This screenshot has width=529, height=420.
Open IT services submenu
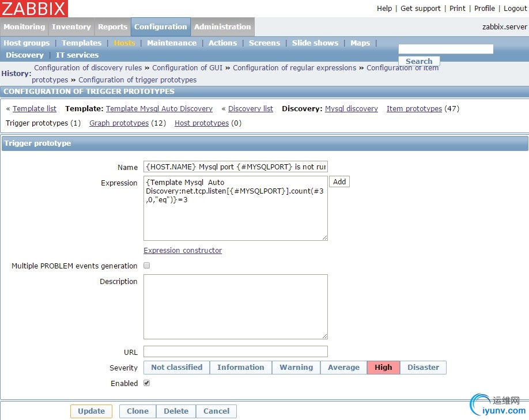77,55
